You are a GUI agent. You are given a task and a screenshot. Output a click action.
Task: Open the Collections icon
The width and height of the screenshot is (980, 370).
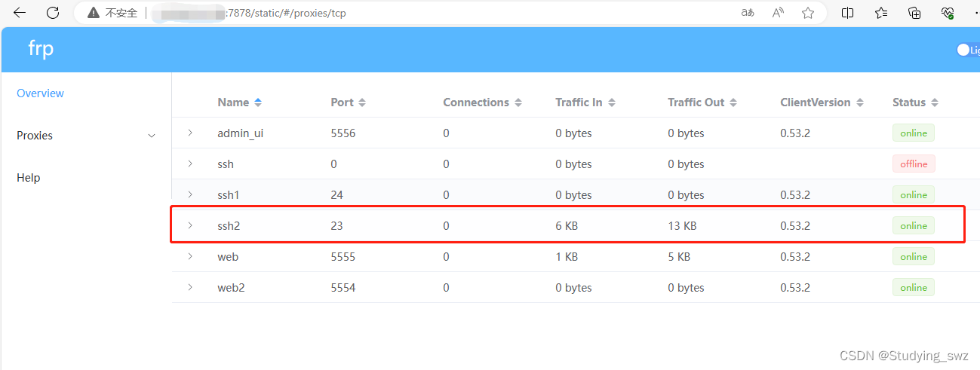pos(914,13)
